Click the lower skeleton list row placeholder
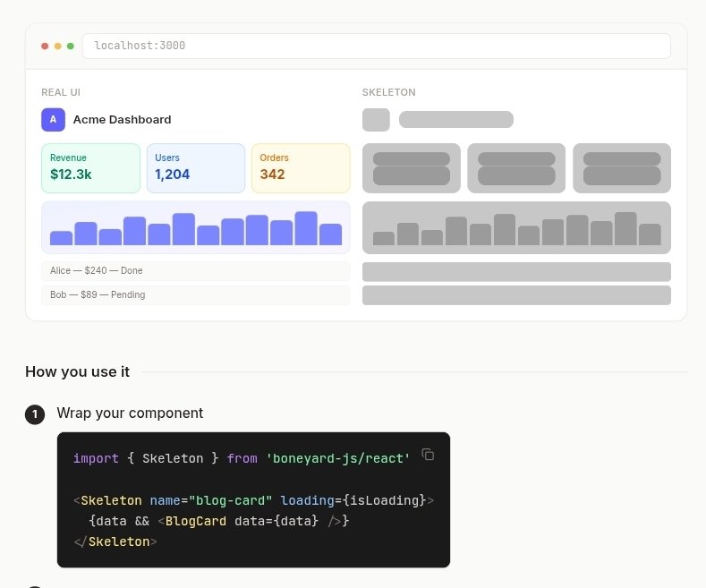 516,295
